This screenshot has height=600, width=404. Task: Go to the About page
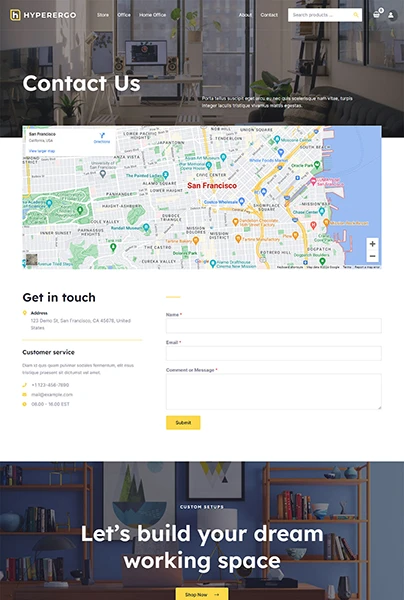(245, 15)
